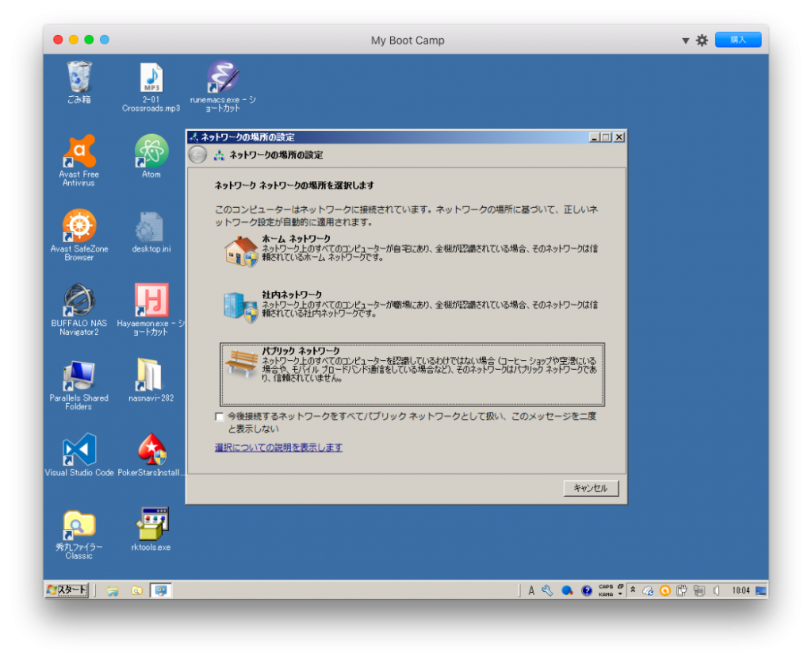Open the volume control from the system tray

tap(716, 590)
